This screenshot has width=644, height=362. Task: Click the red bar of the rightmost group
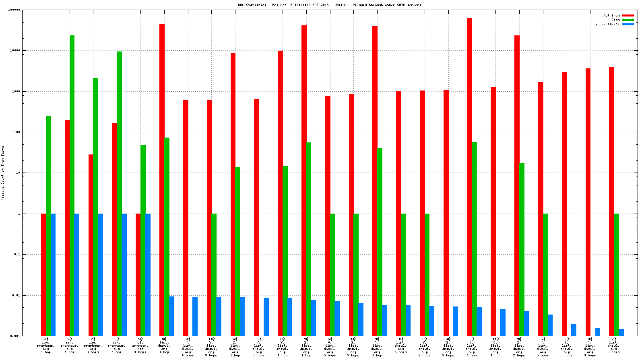point(611,201)
